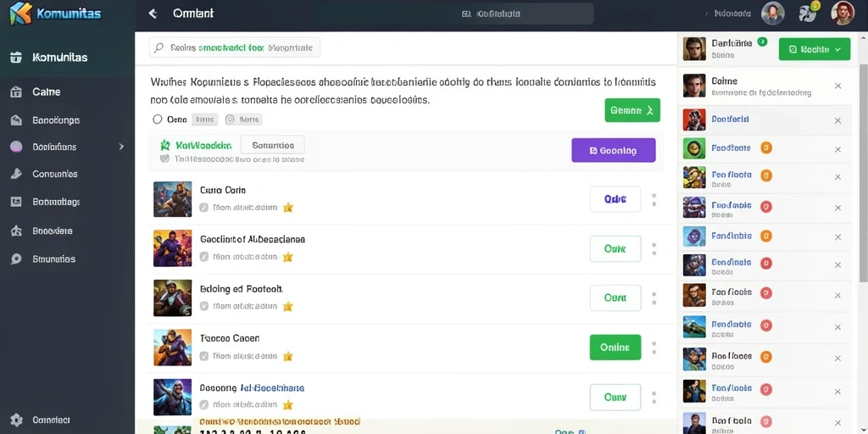Image resolution: width=868 pixels, height=434 pixels.
Task: Click the outlined button in the Geodint of Aldbeadanae row
Action: point(615,249)
